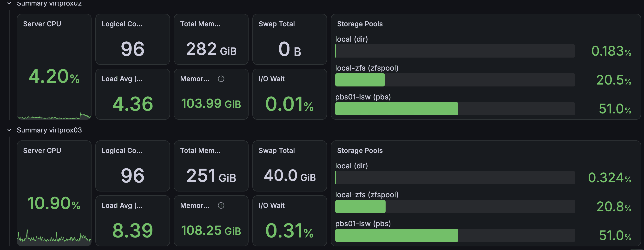This screenshot has height=250, width=644.
Task: Select the 20.8% local-zfs value
Action: [614, 207]
